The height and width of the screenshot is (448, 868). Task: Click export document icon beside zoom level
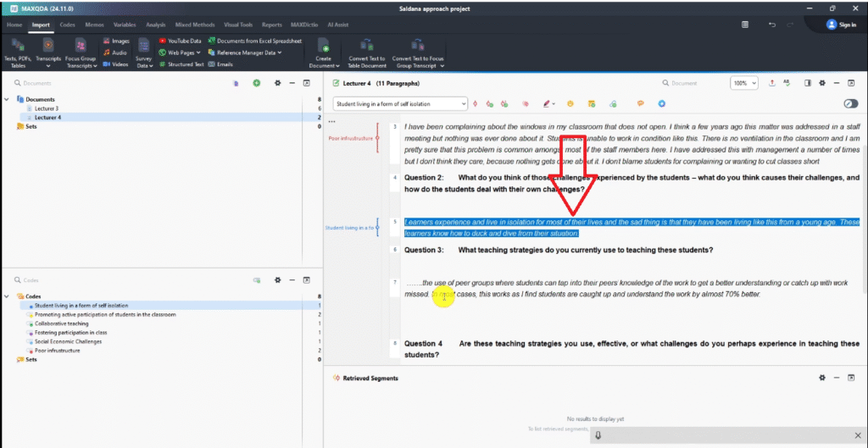(x=771, y=83)
